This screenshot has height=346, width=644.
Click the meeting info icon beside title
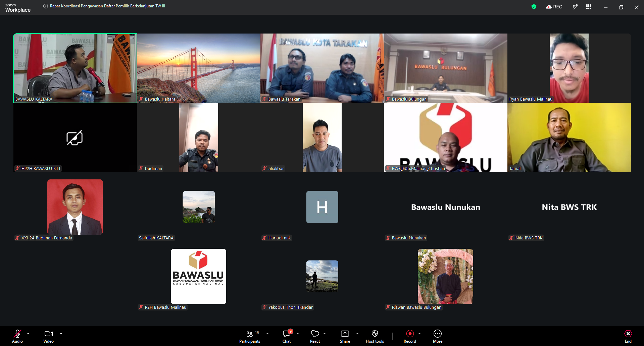(46, 6)
